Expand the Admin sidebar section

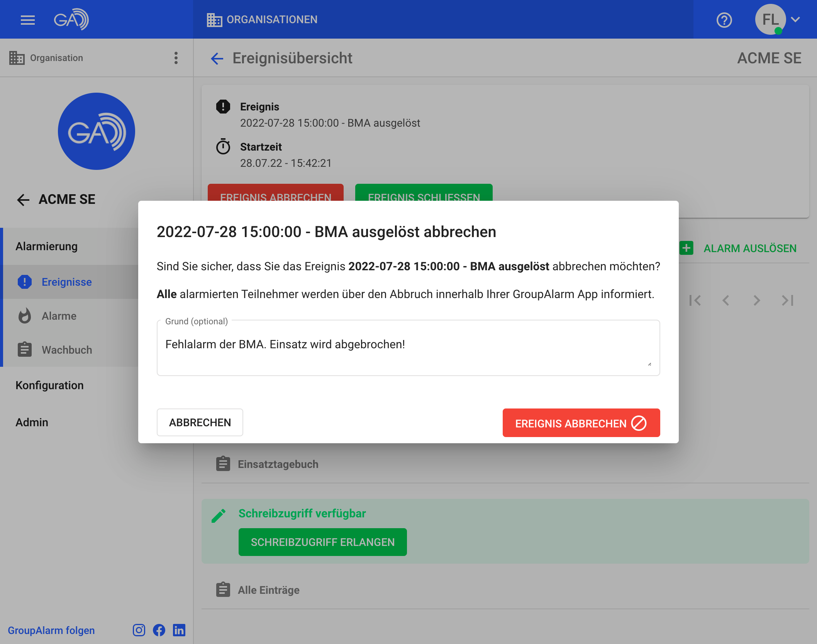(x=32, y=422)
